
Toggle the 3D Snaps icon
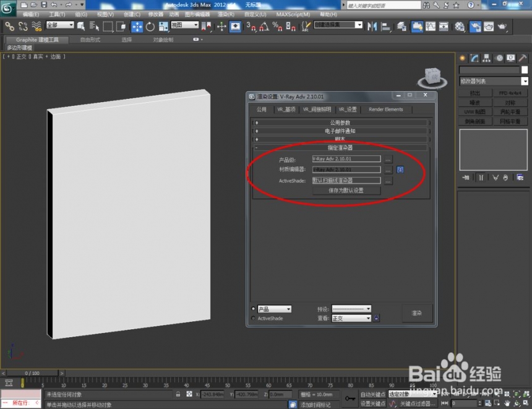point(251,26)
